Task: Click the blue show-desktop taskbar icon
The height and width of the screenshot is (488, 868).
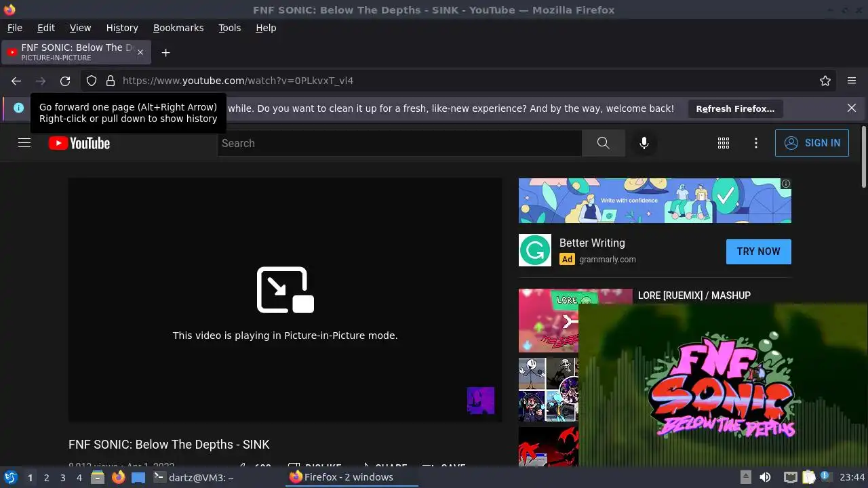Action: pos(138,477)
